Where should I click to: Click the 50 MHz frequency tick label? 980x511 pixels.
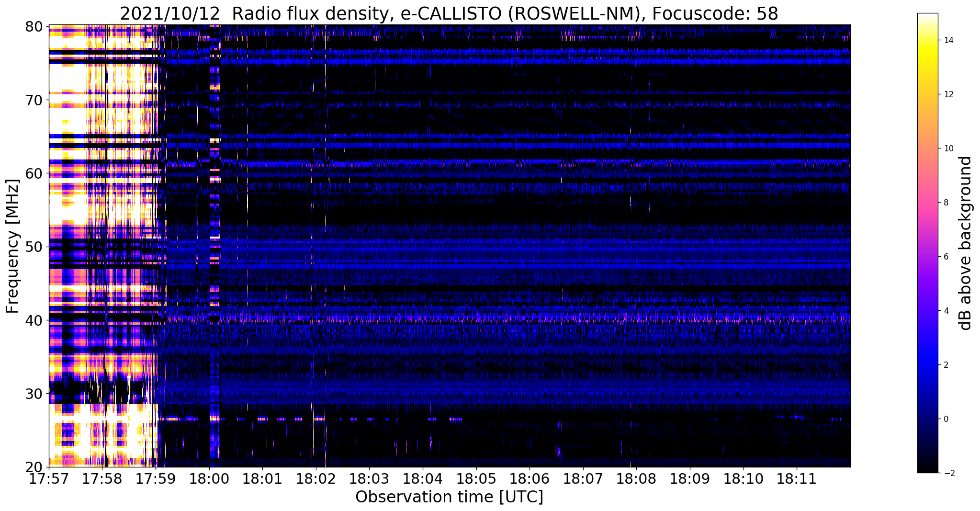point(34,247)
